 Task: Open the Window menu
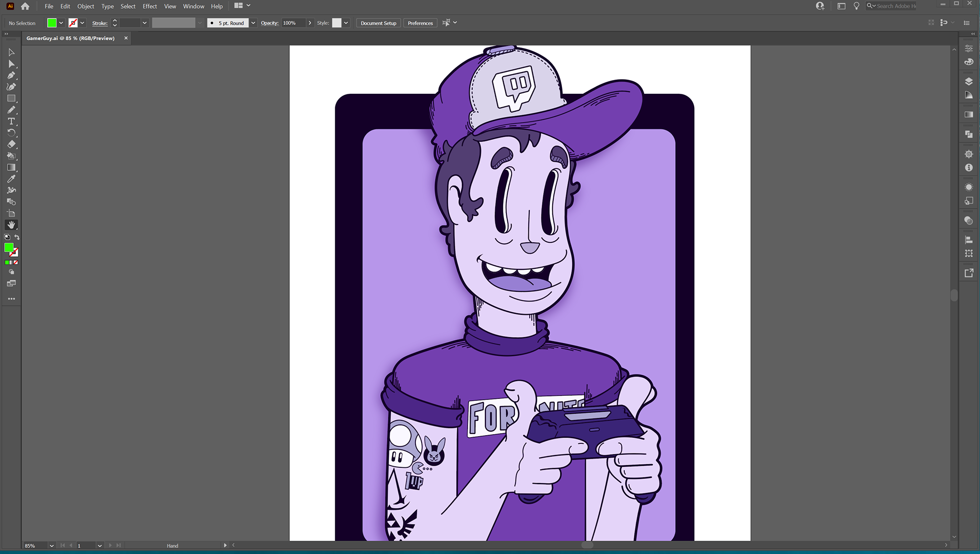(193, 6)
